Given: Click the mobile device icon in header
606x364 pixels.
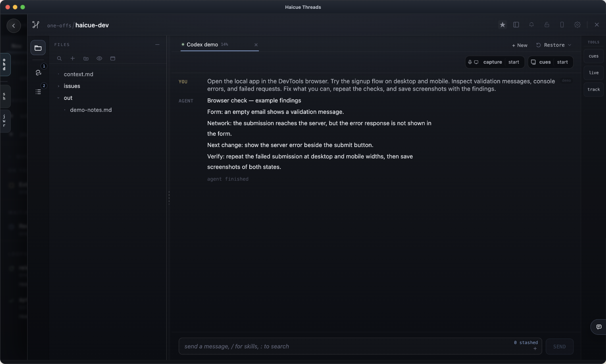Looking at the screenshot, I should [562, 25].
